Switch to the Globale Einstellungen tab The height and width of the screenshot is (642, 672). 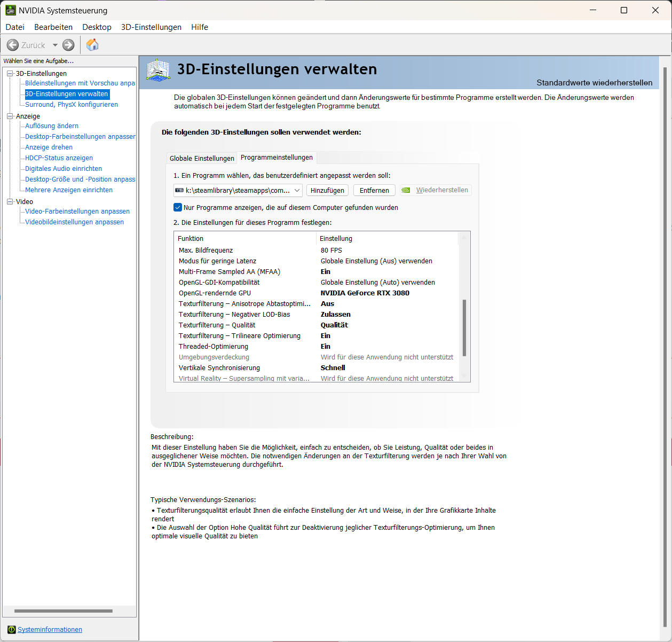click(x=202, y=158)
